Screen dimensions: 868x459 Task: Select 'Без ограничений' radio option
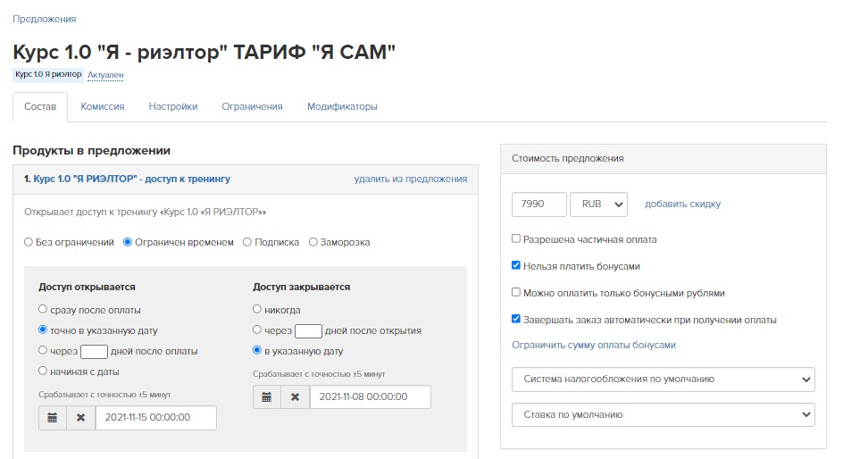(29, 242)
